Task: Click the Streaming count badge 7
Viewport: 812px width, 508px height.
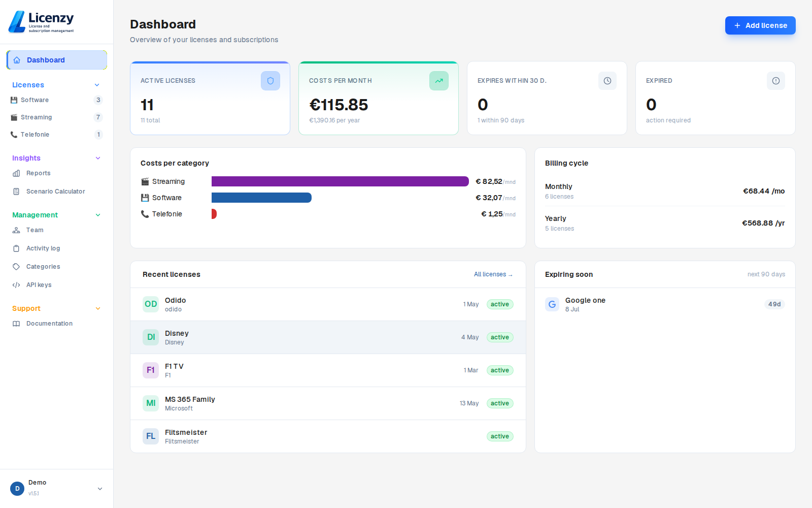Action: [98, 117]
